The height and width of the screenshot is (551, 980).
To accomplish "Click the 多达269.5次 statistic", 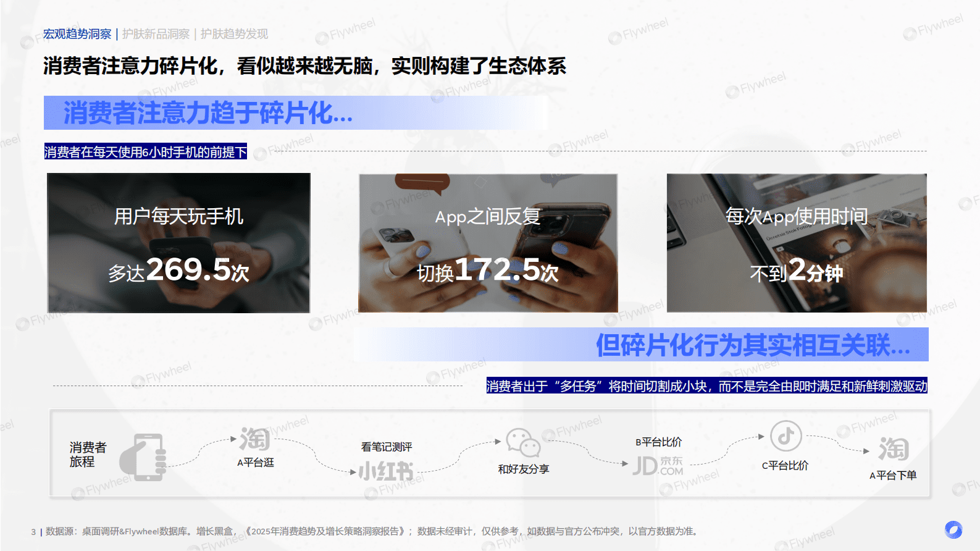I will click(179, 270).
